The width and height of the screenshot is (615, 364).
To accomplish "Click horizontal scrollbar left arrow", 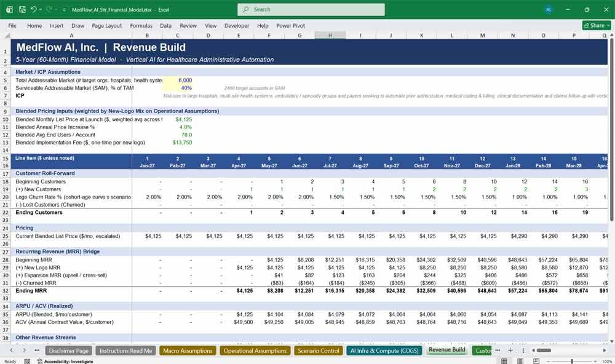I will point(533,350).
